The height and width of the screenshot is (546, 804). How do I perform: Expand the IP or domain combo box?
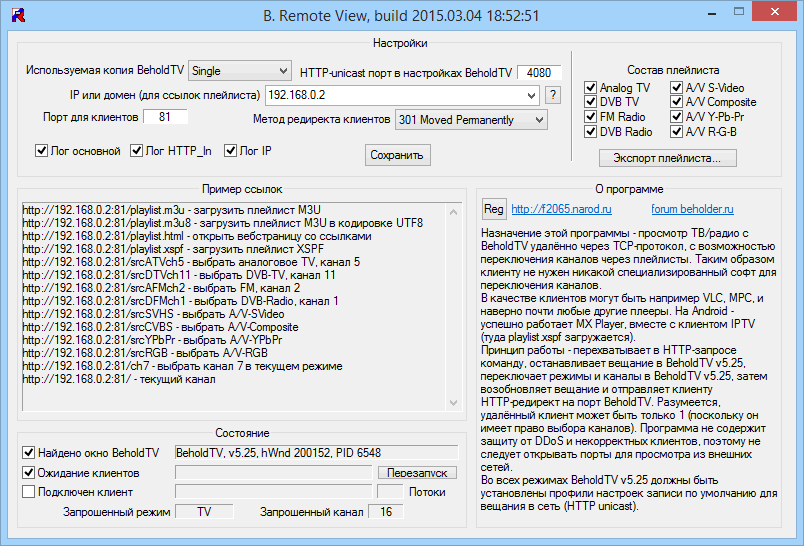click(x=531, y=95)
